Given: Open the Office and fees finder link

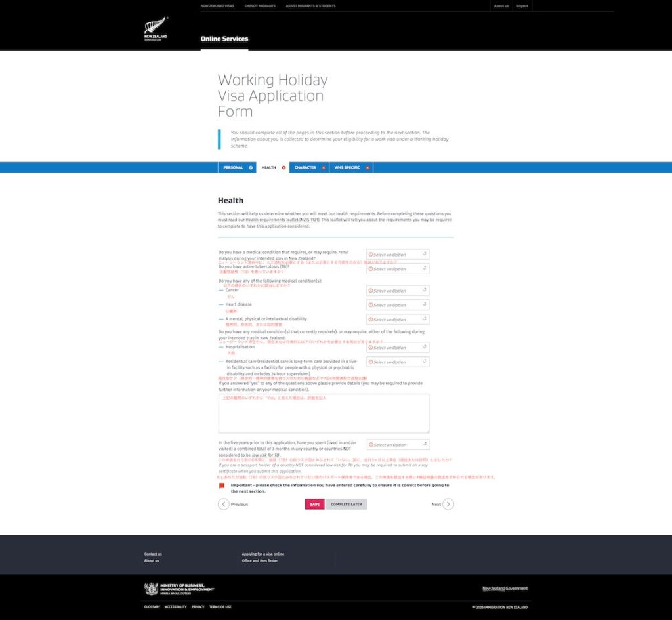Looking at the screenshot, I should tap(260, 561).
